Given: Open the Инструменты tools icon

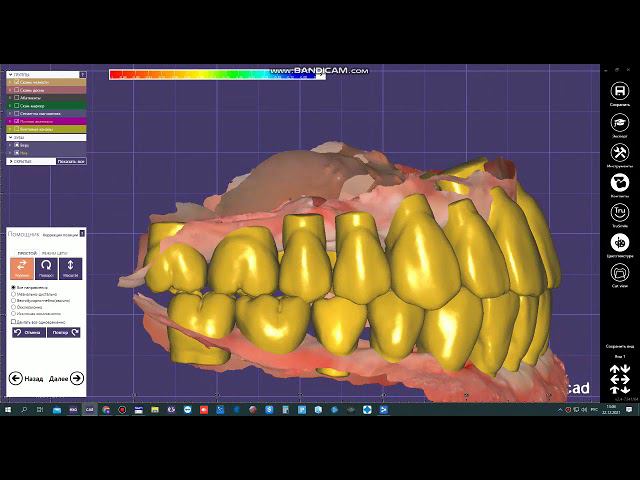Looking at the screenshot, I should pyautogui.click(x=620, y=152).
